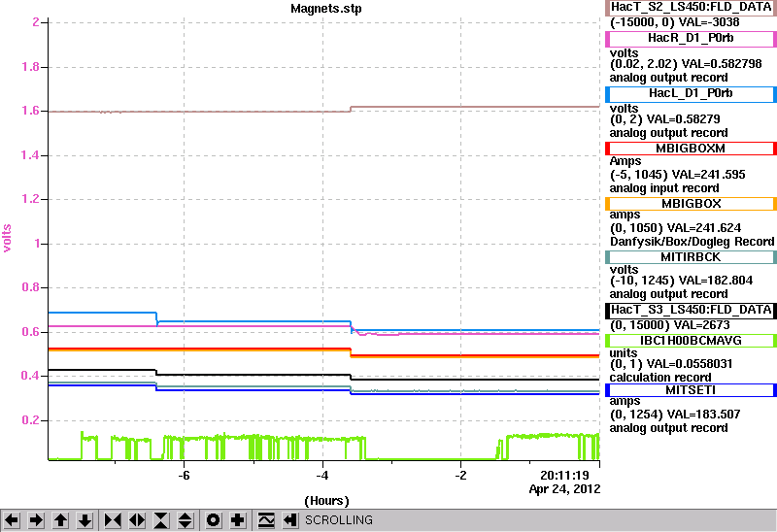Click the waveform graph toolbar icon

coord(266,520)
